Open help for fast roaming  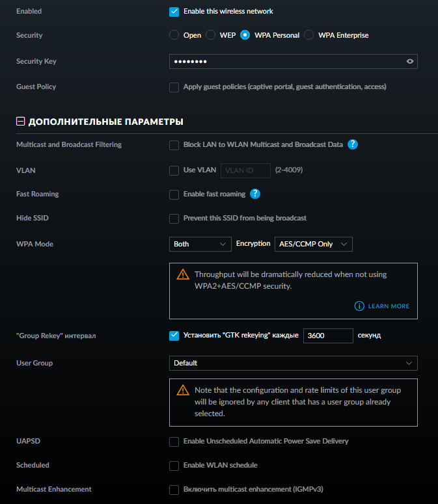pyautogui.click(x=254, y=194)
